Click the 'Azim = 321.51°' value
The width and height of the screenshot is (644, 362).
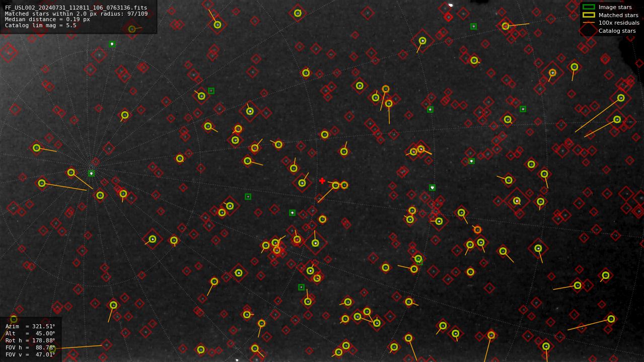(30, 326)
